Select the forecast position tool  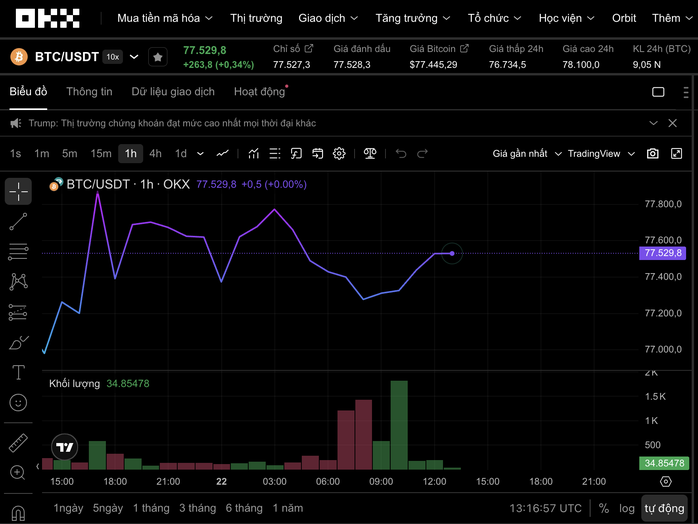click(18, 312)
